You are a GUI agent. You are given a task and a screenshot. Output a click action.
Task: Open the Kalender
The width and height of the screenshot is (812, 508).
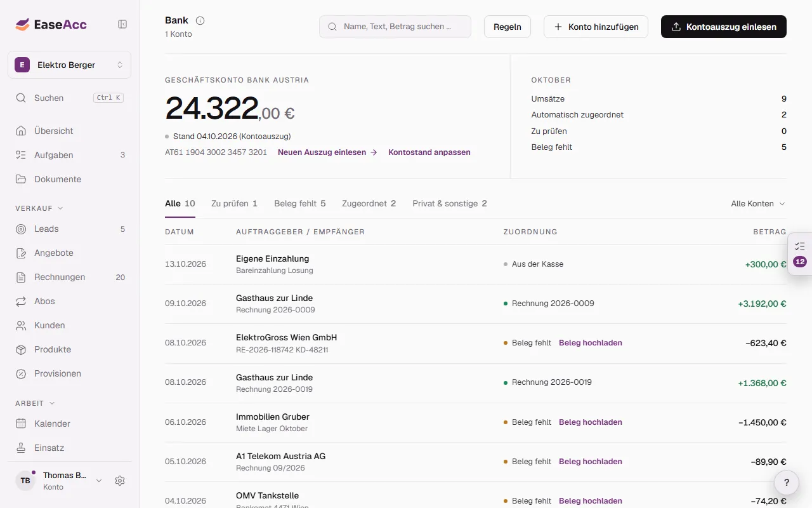(70, 424)
